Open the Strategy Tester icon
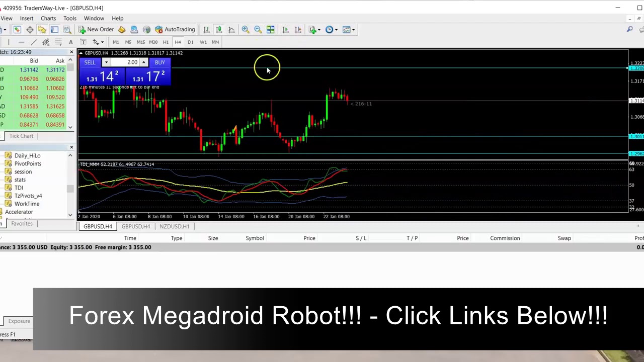644x362 pixels. coord(67,30)
